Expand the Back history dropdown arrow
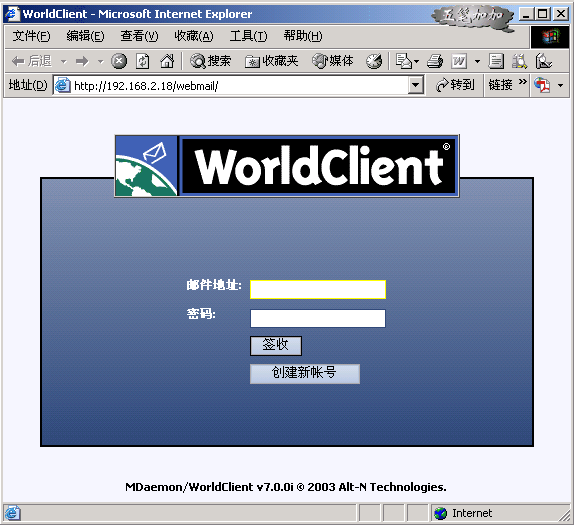The image size is (574, 525). (64, 62)
